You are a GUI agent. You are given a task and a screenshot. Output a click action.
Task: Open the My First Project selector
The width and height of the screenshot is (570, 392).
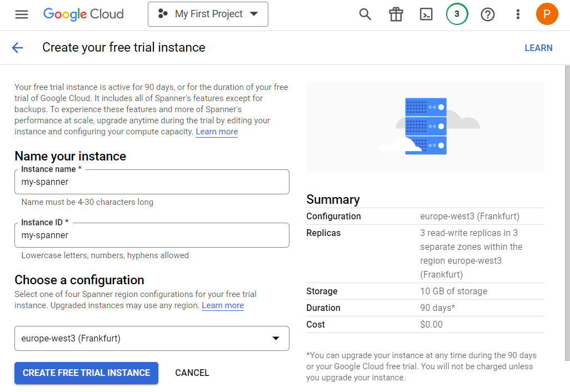click(x=208, y=14)
